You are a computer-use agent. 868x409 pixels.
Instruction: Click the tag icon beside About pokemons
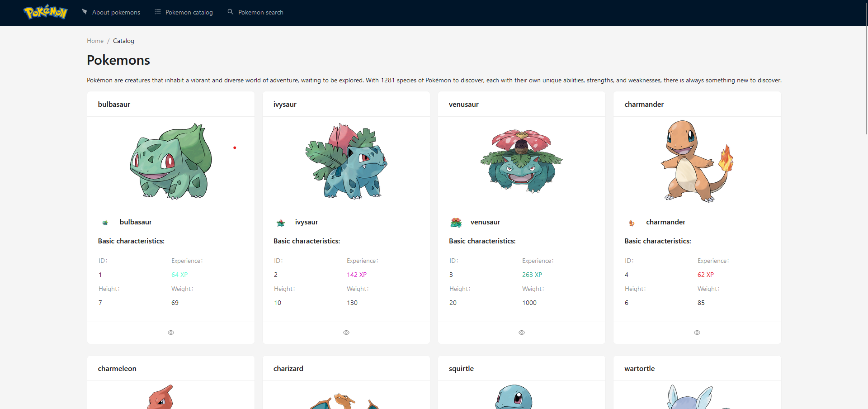pyautogui.click(x=85, y=12)
